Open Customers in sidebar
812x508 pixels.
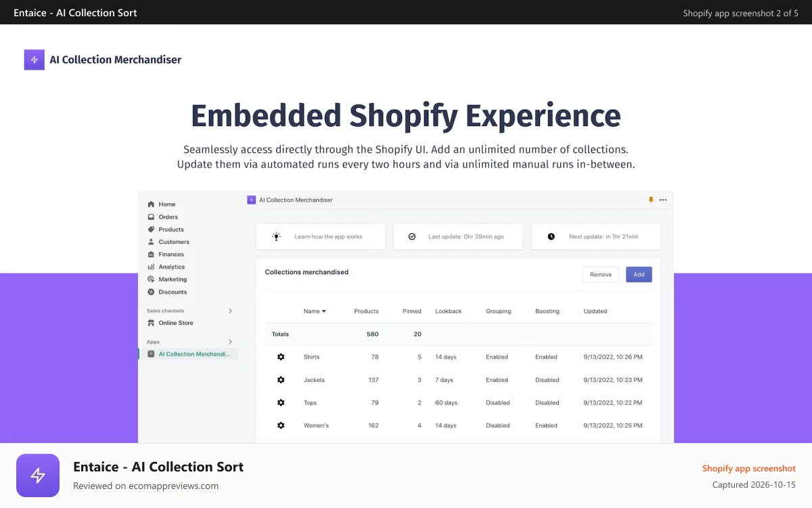[x=174, y=242]
